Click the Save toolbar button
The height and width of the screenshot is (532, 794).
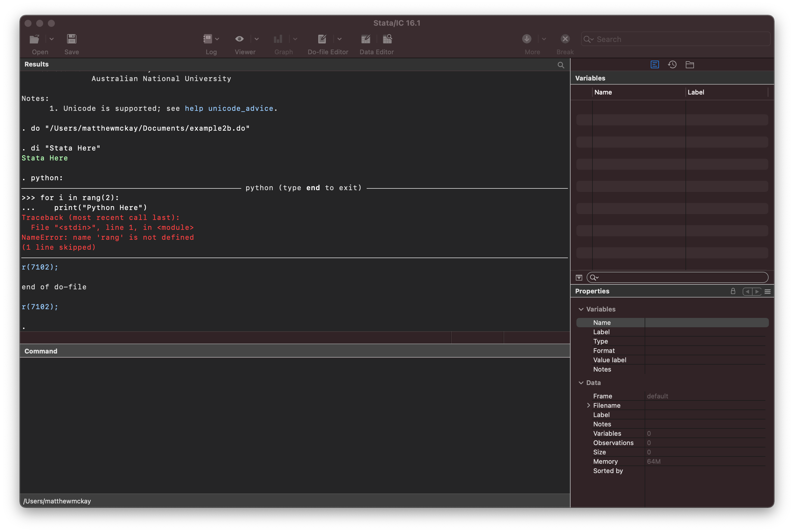[71, 38]
